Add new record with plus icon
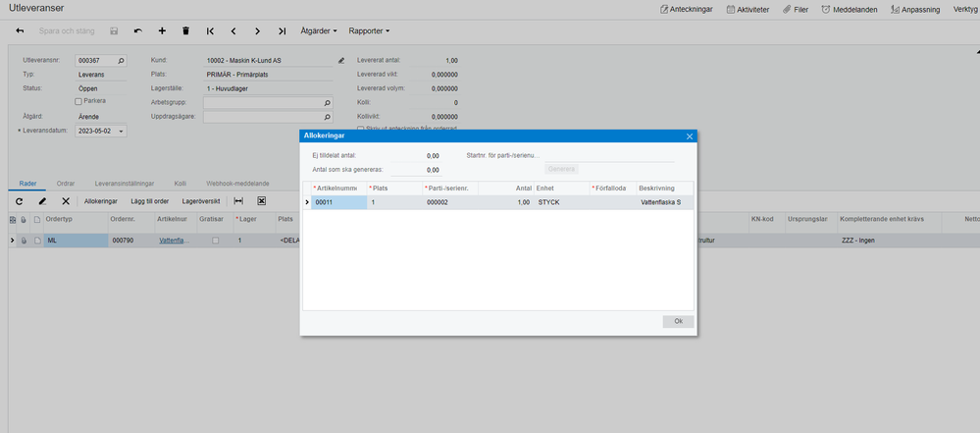The image size is (980, 433). coord(162,30)
